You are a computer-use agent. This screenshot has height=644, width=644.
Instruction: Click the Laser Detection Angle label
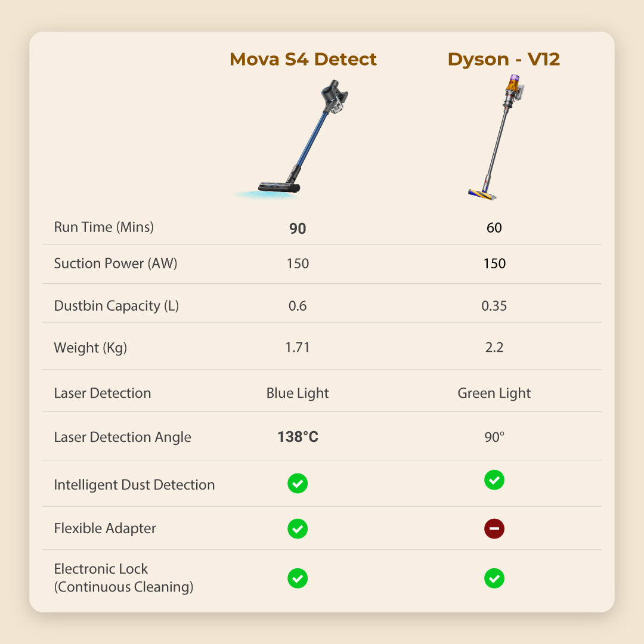pos(122,437)
